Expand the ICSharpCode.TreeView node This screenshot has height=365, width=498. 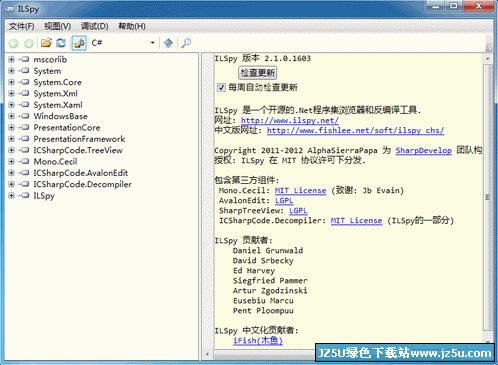[x=11, y=150]
